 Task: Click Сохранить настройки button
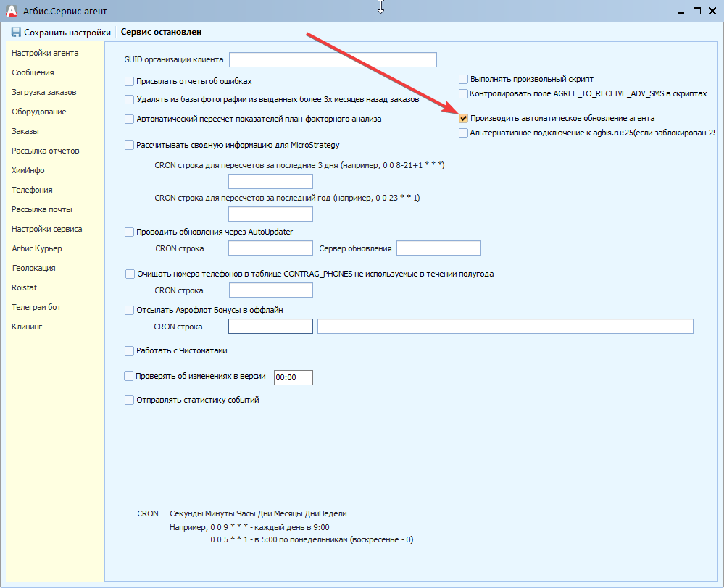pos(62,33)
